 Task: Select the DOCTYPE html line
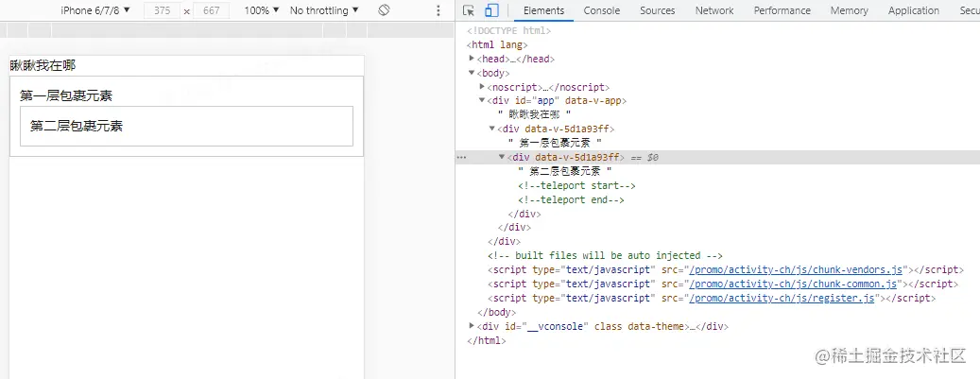pyautogui.click(x=508, y=30)
